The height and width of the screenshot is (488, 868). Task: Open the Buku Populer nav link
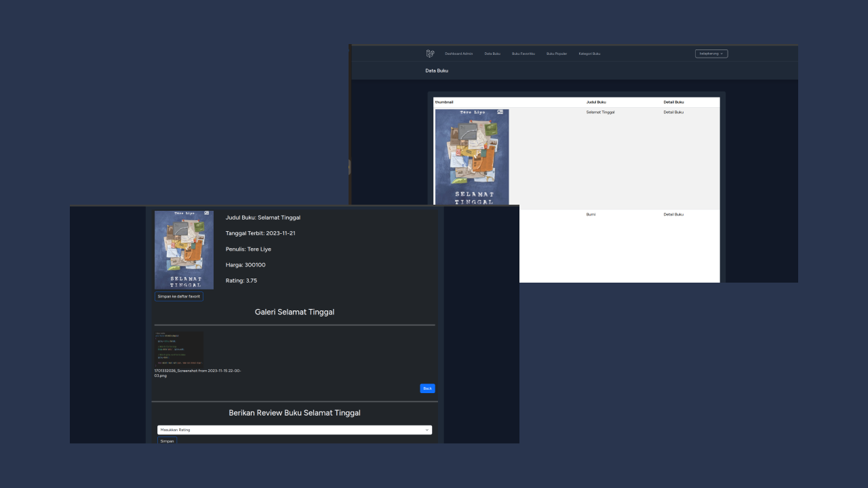point(557,54)
